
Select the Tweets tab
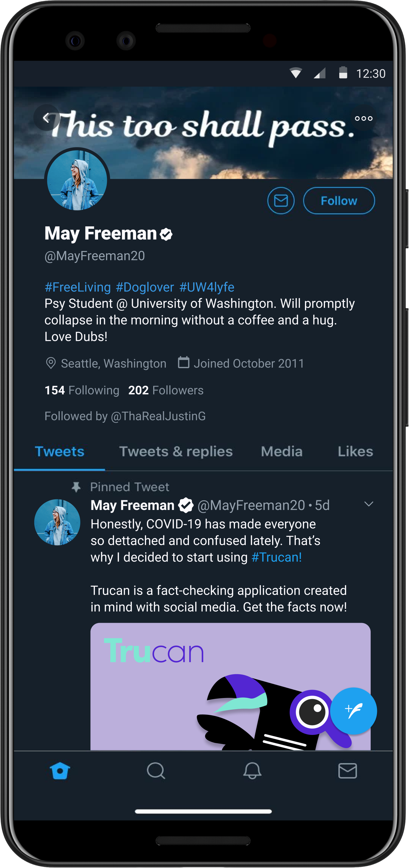click(59, 452)
